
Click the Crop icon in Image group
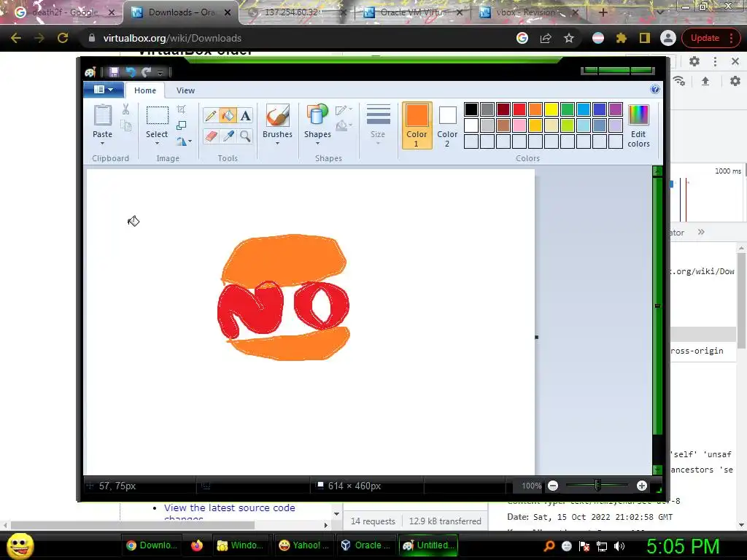click(x=181, y=109)
